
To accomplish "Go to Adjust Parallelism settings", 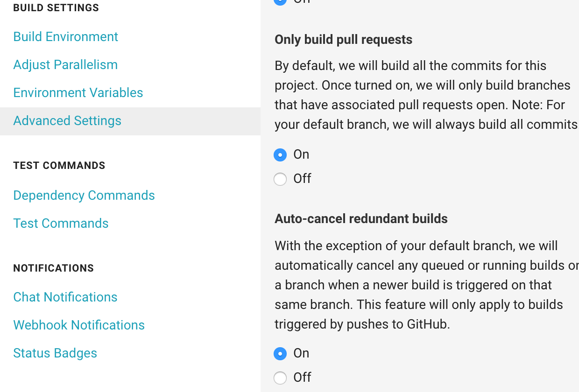I will coord(65,64).
